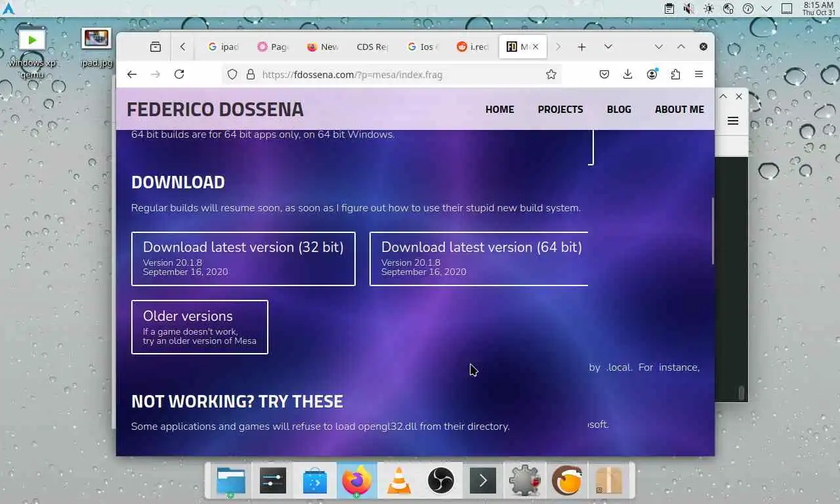
Task: Open Firefox application hamburger menu
Action: (x=699, y=75)
